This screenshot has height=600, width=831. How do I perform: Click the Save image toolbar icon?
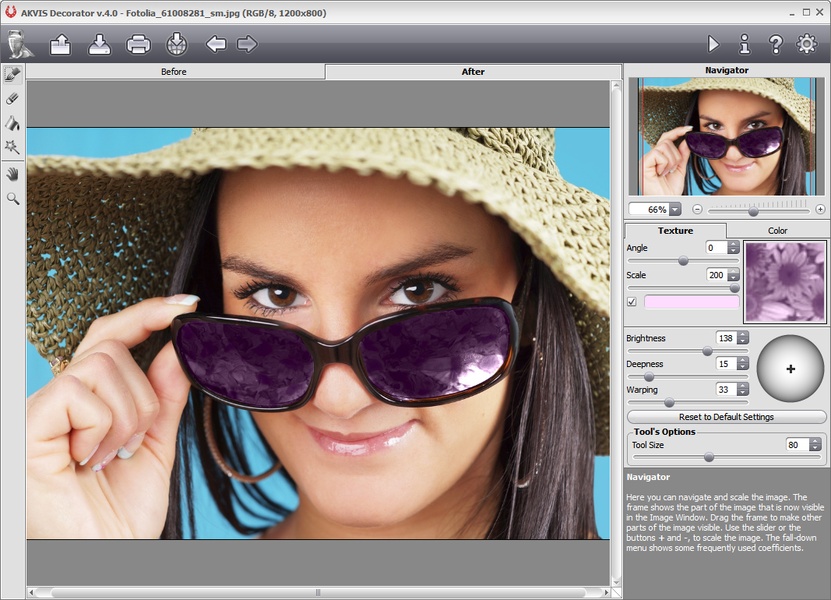[x=100, y=44]
